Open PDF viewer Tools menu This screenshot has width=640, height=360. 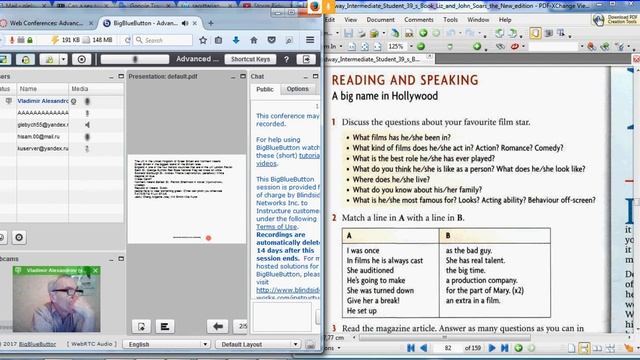pyautogui.click(x=450, y=20)
